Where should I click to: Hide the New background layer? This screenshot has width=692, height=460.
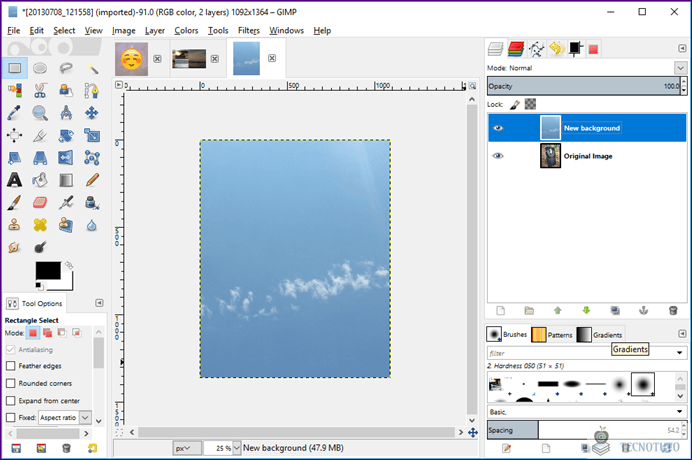pos(498,128)
